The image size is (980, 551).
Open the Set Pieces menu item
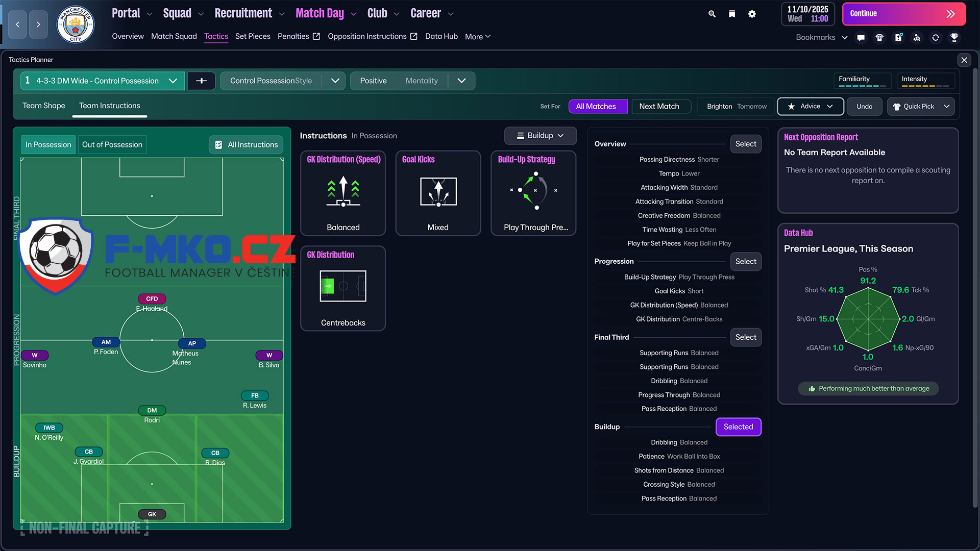click(x=253, y=36)
